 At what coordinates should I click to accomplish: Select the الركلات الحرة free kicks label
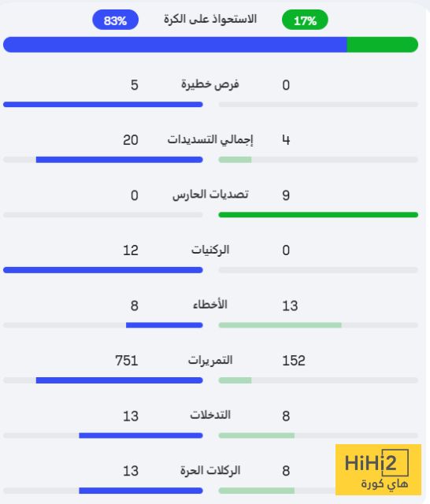(210, 470)
